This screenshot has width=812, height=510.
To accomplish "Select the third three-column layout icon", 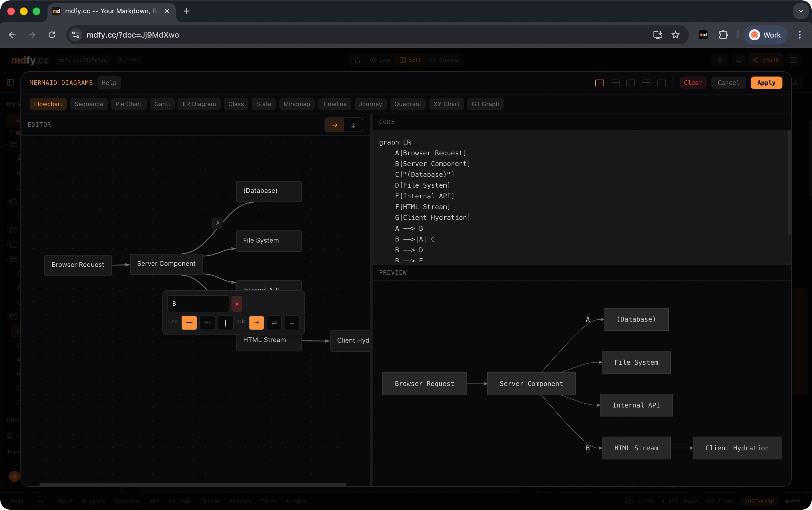I will [x=630, y=83].
